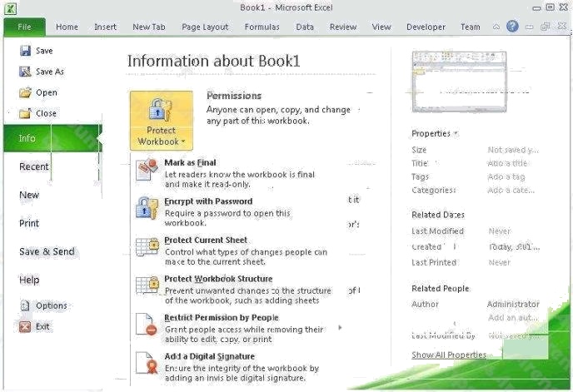This screenshot has height=392, width=573.
Task: Click the Protect Current Sheet icon
Action: [x=147, y=246]
